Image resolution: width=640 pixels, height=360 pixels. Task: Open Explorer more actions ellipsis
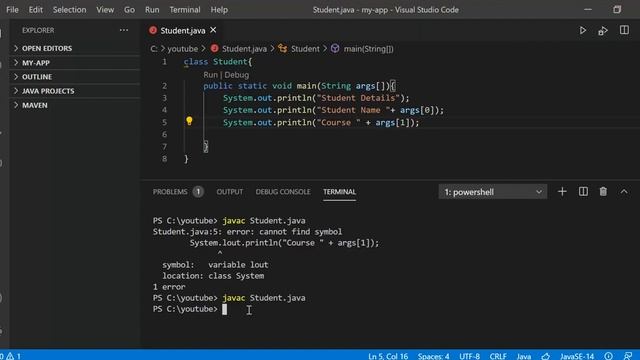[124, 30]
